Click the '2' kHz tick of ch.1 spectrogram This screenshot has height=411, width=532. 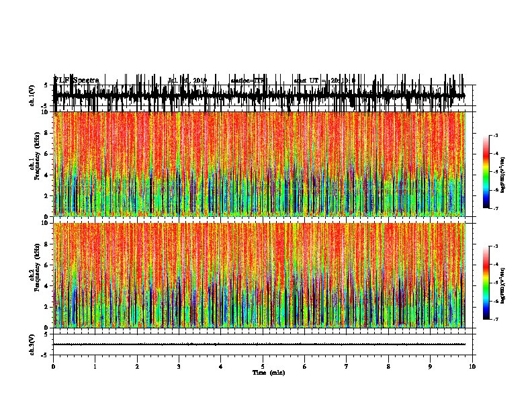(x=46, y=196)
